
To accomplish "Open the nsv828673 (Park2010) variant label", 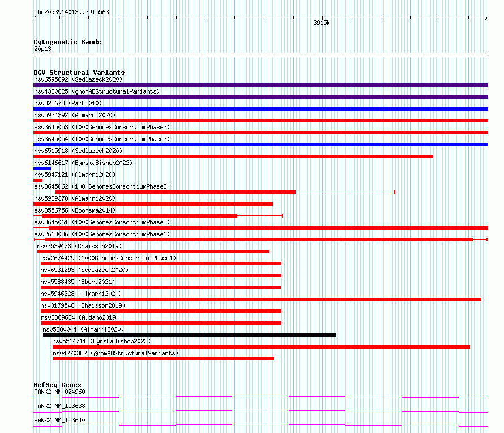I will 68,103.
